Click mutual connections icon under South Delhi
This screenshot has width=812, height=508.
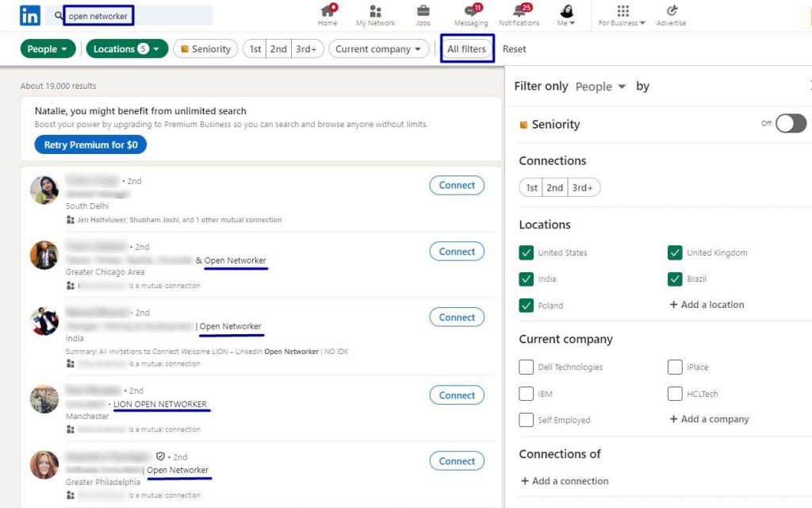coord(71,220)
